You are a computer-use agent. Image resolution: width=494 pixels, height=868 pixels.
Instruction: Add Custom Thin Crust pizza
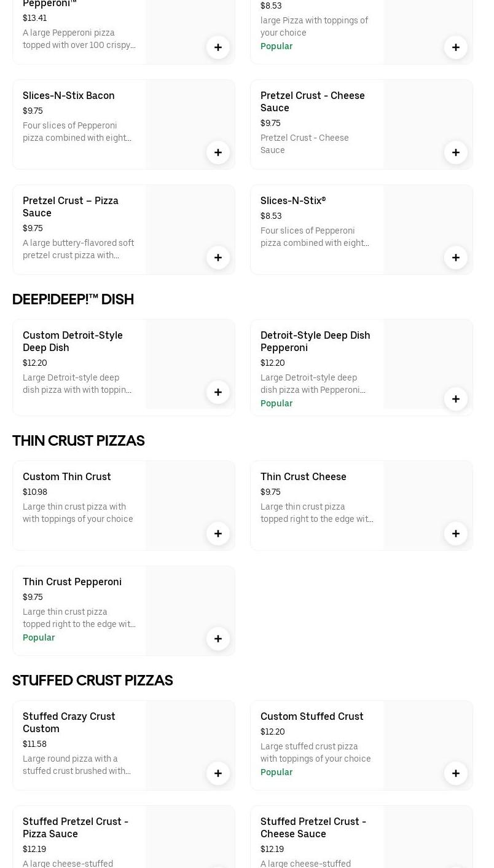218,534
